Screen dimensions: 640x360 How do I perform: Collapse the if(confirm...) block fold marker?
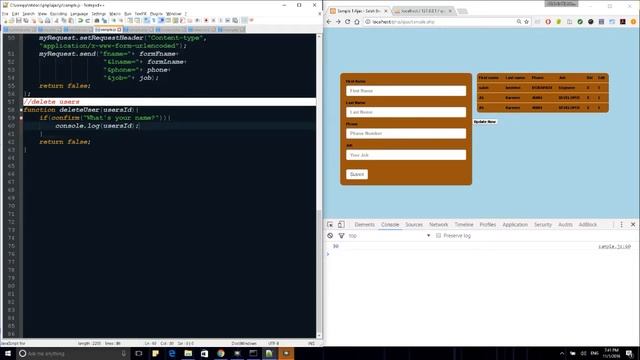[x=21, y=118]
